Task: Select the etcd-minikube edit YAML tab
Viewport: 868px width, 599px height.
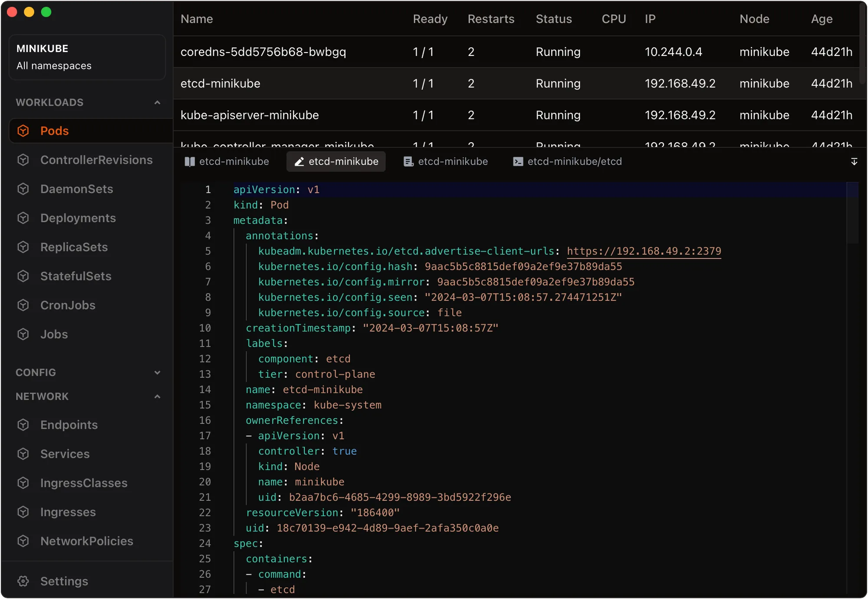Action: [336, 161]
